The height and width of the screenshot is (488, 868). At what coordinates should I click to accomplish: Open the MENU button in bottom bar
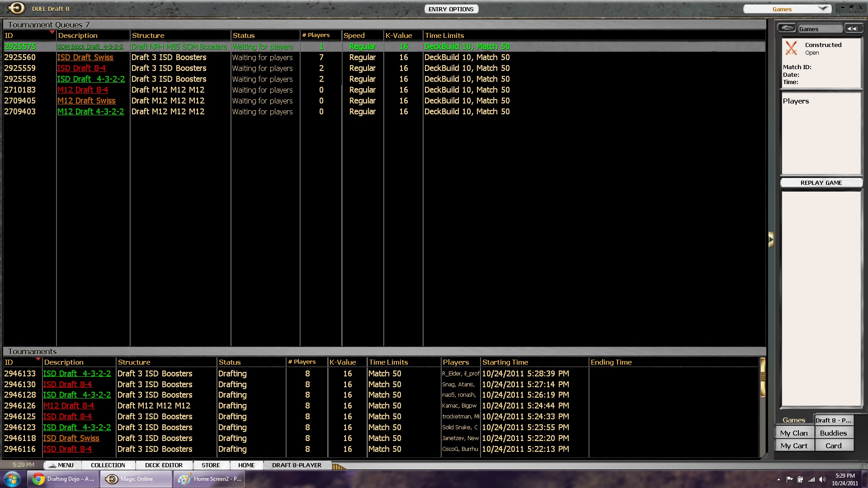pyautogui.click(x=62, y=465)
